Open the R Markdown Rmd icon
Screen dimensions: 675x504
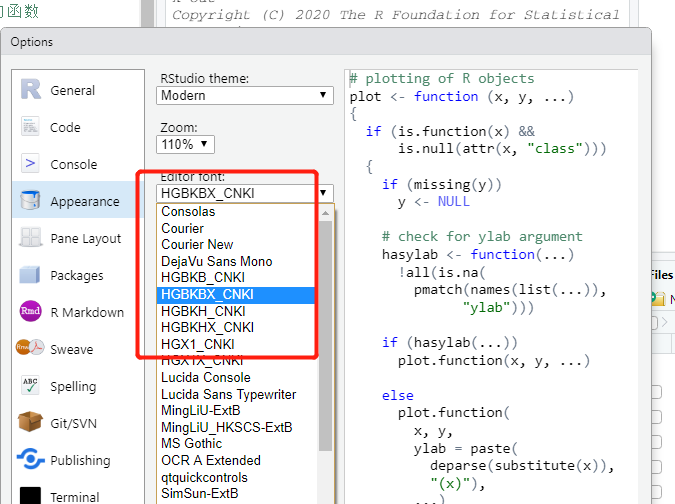31,311
